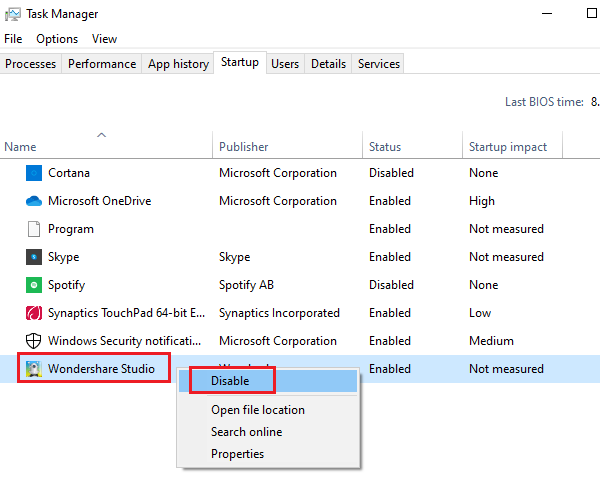Select Search online in the context menu
The height and width of the screenshot is (477, 600).
point(246,432)
